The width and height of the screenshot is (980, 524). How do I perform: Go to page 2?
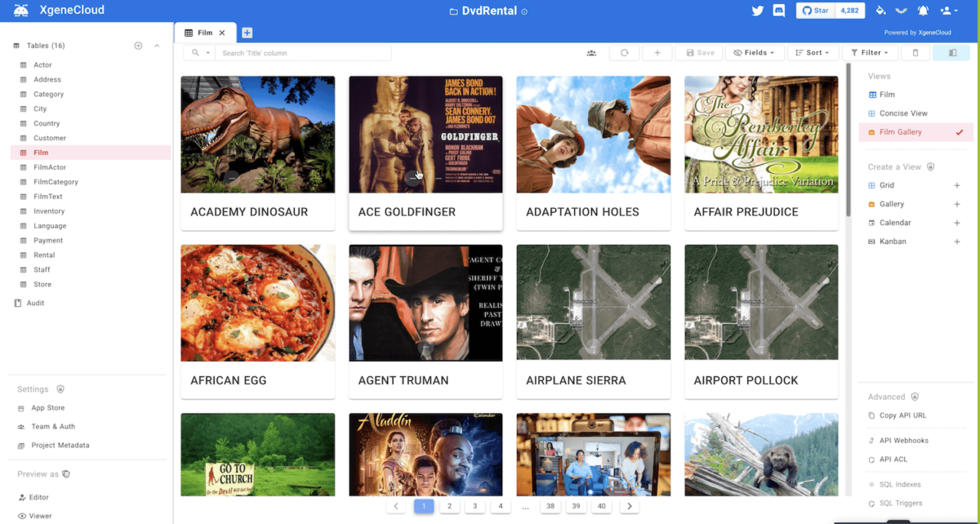click(x=449, y=506)
